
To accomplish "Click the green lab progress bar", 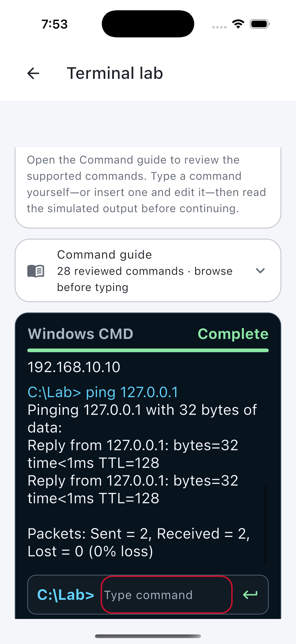I will [x=148, y=350].
